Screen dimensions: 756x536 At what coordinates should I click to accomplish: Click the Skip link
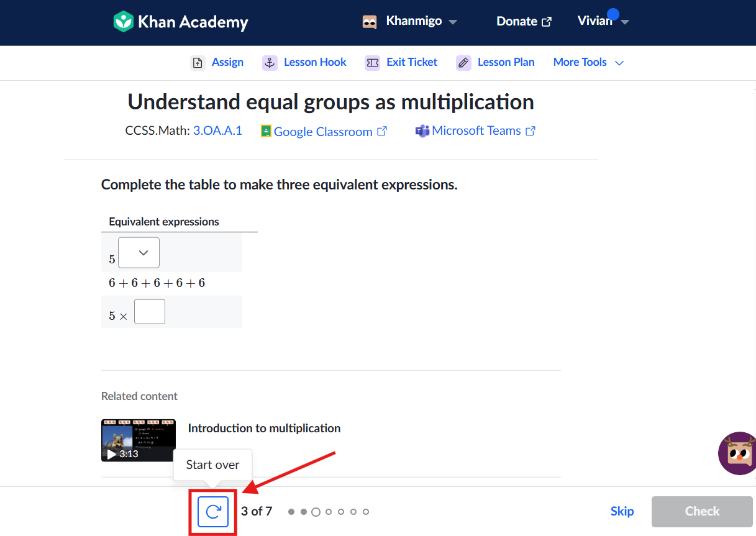pos(622,511)
